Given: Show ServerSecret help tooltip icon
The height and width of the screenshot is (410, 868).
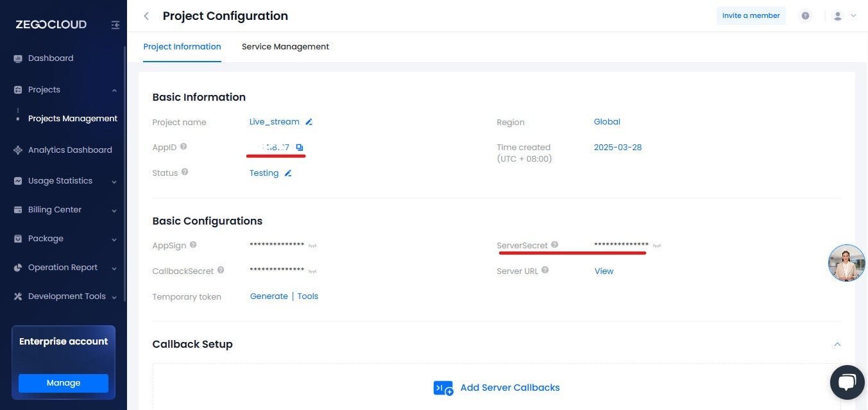Looking at the screenshot, I should [555, 244].
